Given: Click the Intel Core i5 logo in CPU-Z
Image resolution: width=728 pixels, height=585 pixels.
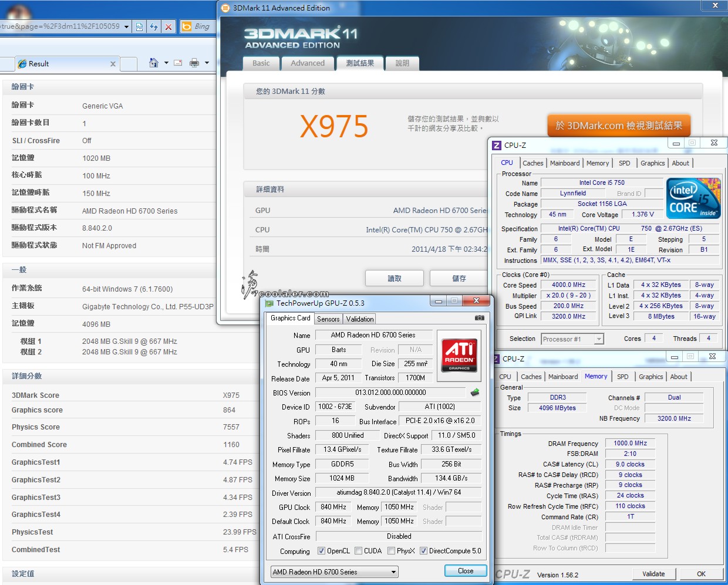Looking at the screenshot, I should coord(693,198).
